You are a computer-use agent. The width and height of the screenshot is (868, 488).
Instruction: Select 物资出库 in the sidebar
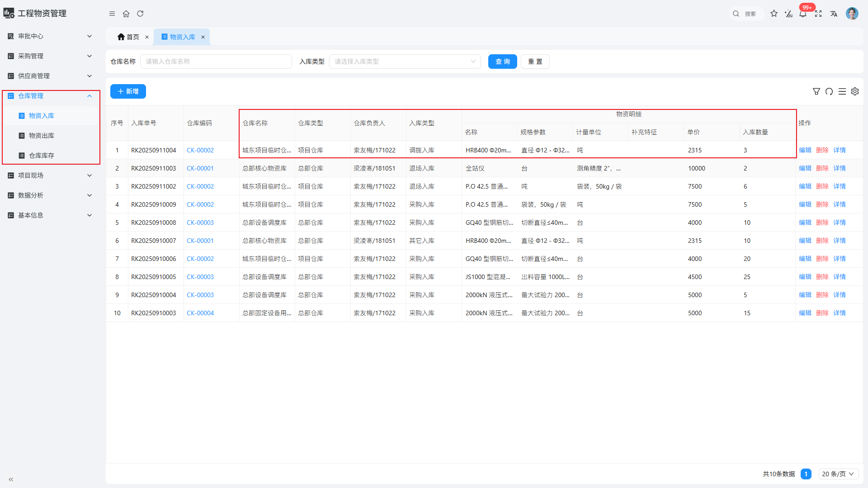pos(42,136)
